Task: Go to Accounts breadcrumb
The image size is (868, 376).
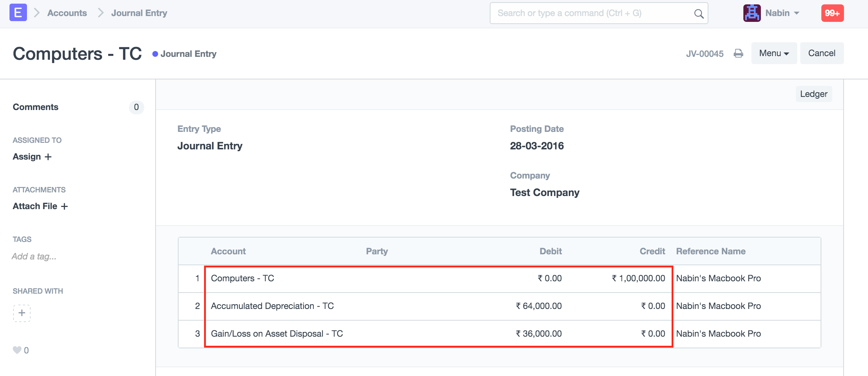Action: tap(67, 13)
